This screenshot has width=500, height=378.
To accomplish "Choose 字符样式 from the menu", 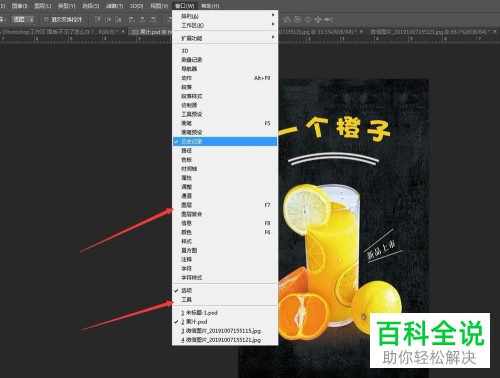I will tap(225, 277).
